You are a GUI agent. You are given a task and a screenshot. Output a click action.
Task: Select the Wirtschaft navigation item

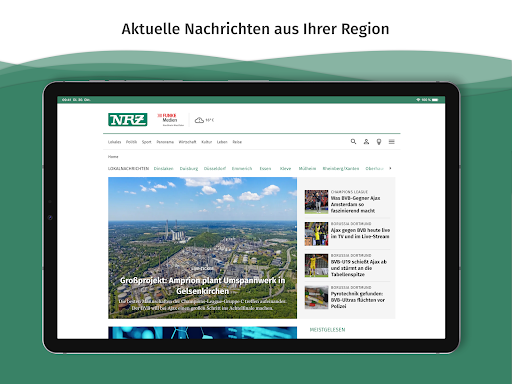click(x=187, y=142)
